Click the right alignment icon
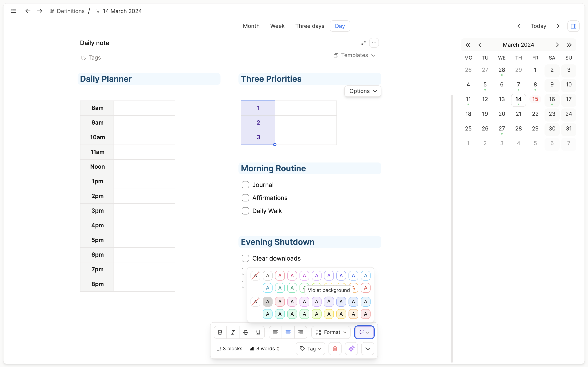Image resolution: width=588 pixels, height=367 pixels. point(301,332)
